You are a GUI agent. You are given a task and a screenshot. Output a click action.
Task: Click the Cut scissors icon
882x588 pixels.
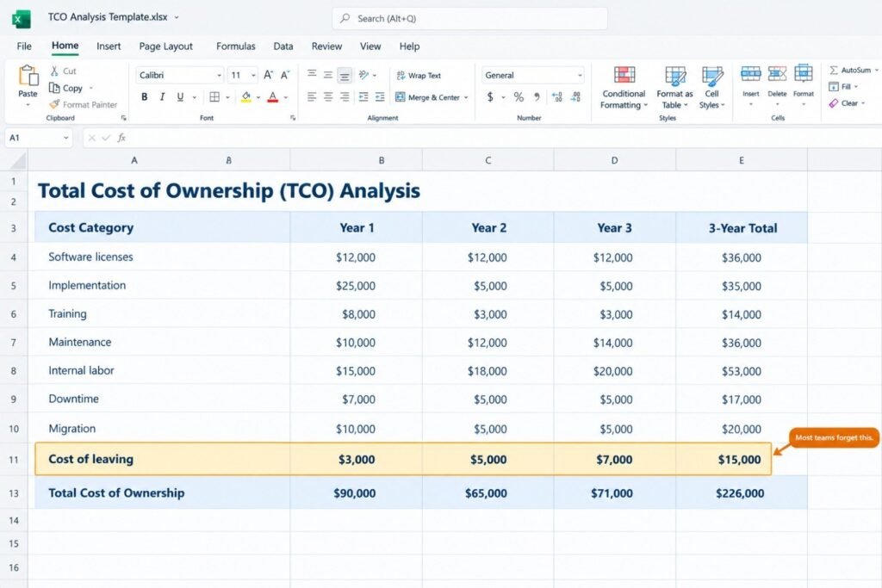click(x=54, y=71)
